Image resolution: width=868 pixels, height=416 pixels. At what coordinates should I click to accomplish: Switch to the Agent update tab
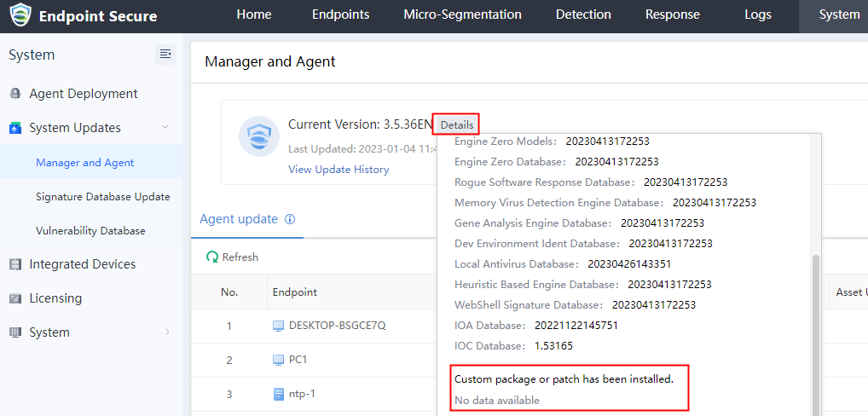tap(239, 219)
